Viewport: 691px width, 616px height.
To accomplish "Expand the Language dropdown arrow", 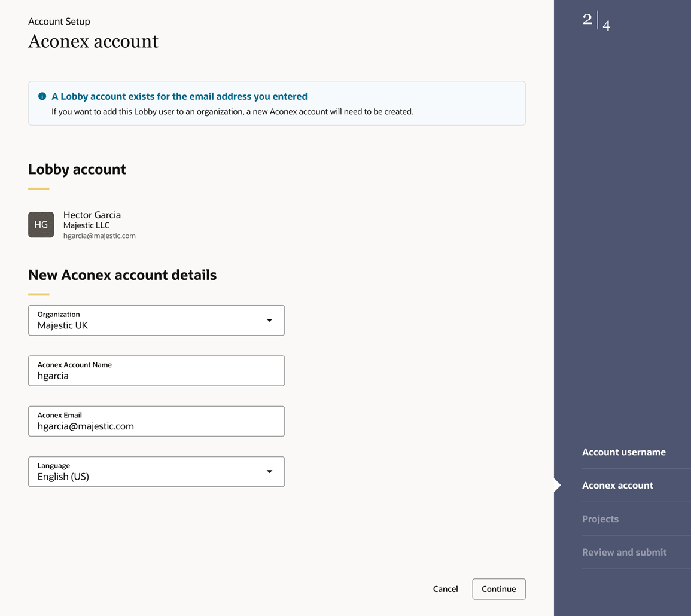I will [x=269, y=472].
